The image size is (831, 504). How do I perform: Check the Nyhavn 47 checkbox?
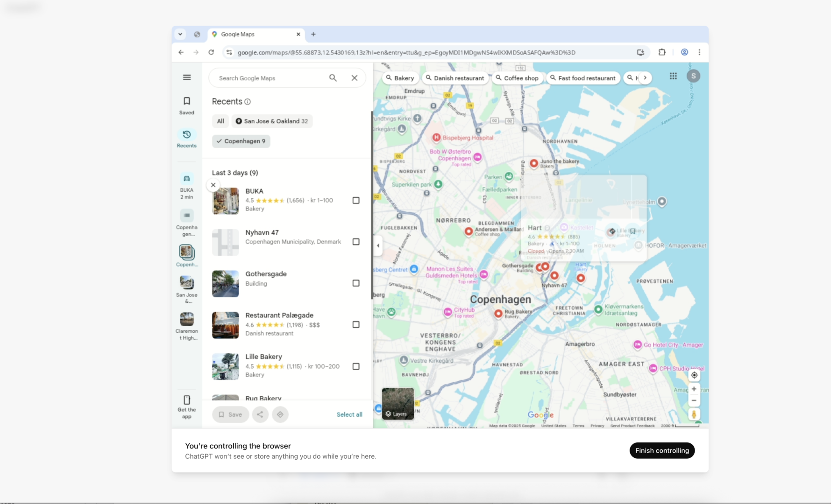pos(356,242)
